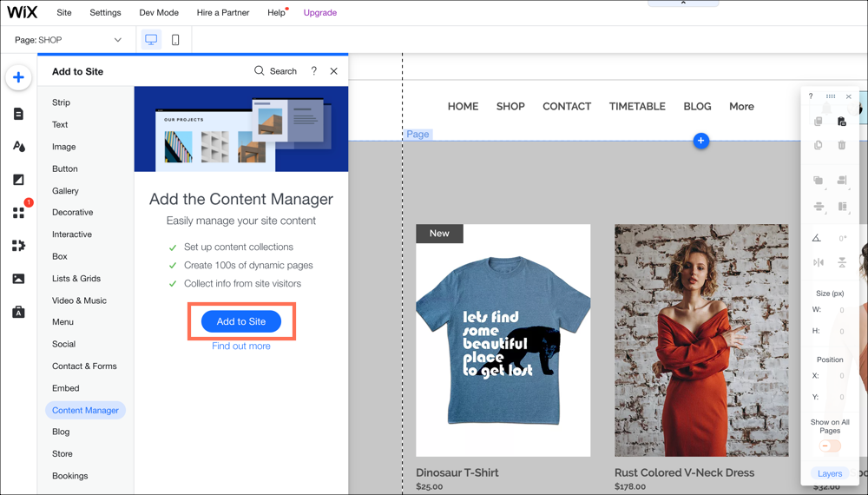Open the Background sidebar icon
Screen dimensions: 868x495
pyautogui.click(x=18, y=180)
